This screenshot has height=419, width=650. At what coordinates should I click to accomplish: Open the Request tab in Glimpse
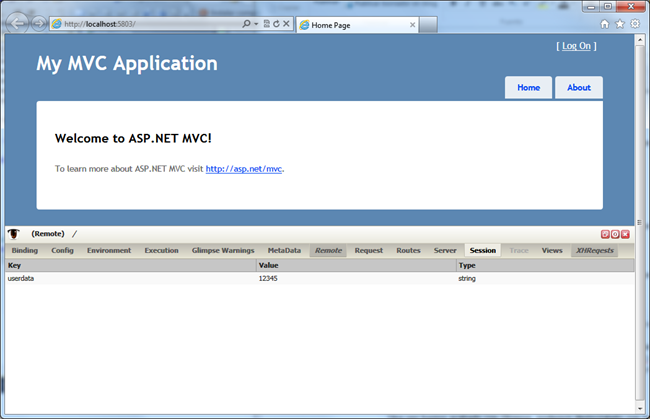tap(368, 250)
